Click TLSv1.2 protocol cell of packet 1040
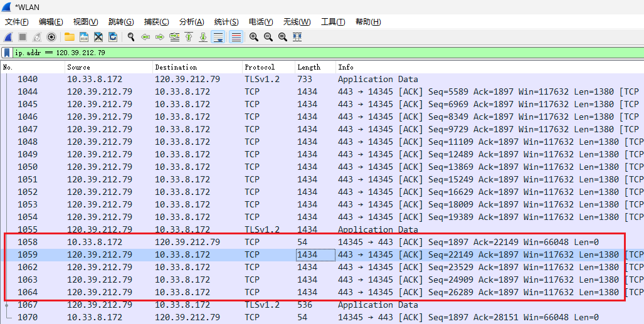 pyautogui.click(x=262, y=79)
